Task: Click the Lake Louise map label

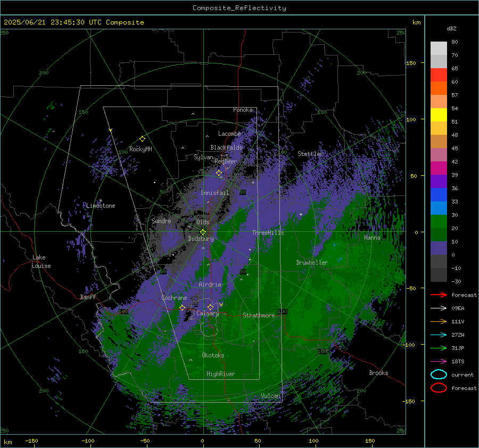Action: (x=41, y=262)
